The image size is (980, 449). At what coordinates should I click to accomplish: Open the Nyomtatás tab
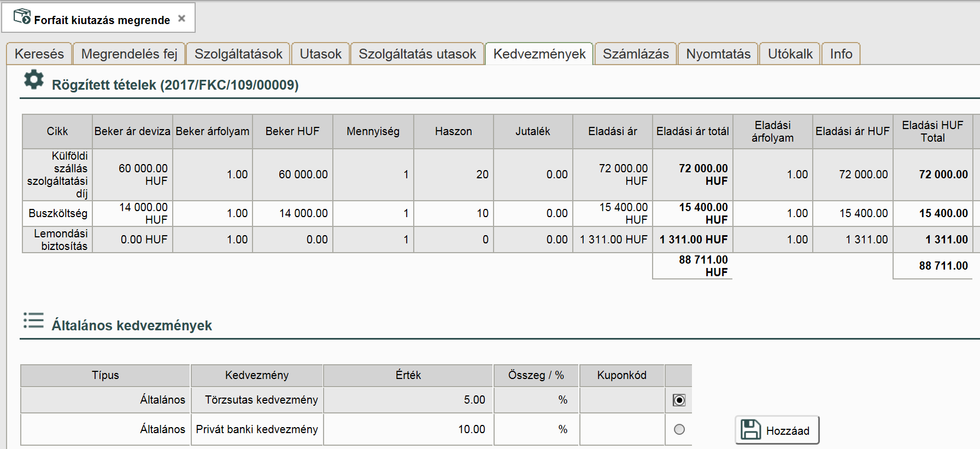(x=718, y=54)
